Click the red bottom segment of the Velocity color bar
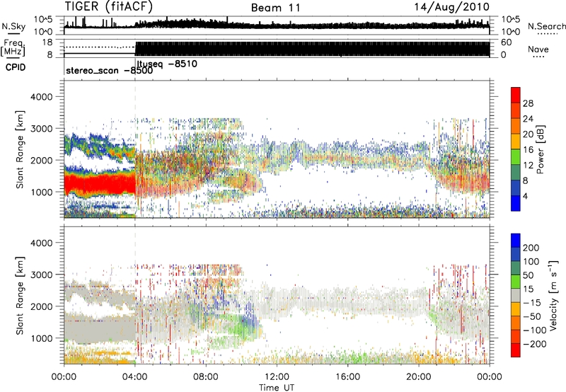This screenshot has width=566, height=392. [x=516, y=350]
